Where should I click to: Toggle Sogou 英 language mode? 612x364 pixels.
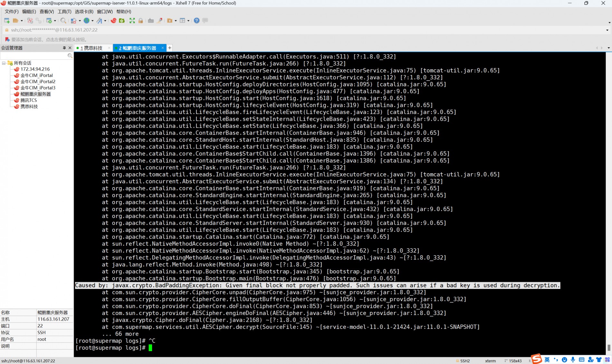[547, 359]
